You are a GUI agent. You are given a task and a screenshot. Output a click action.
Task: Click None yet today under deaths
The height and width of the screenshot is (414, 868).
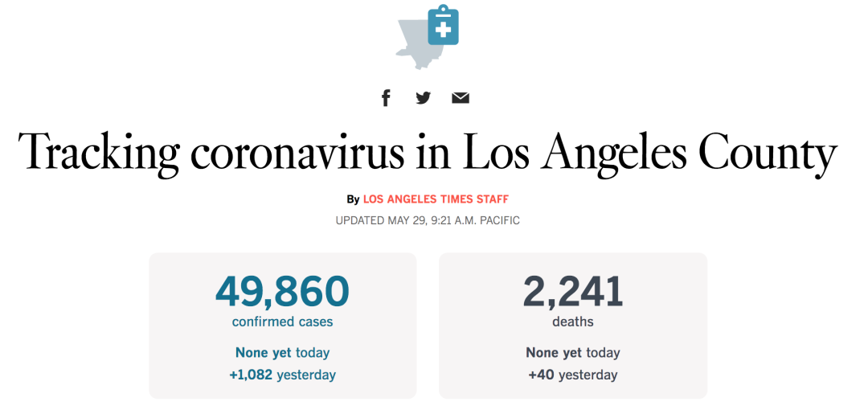click(573, 353)
